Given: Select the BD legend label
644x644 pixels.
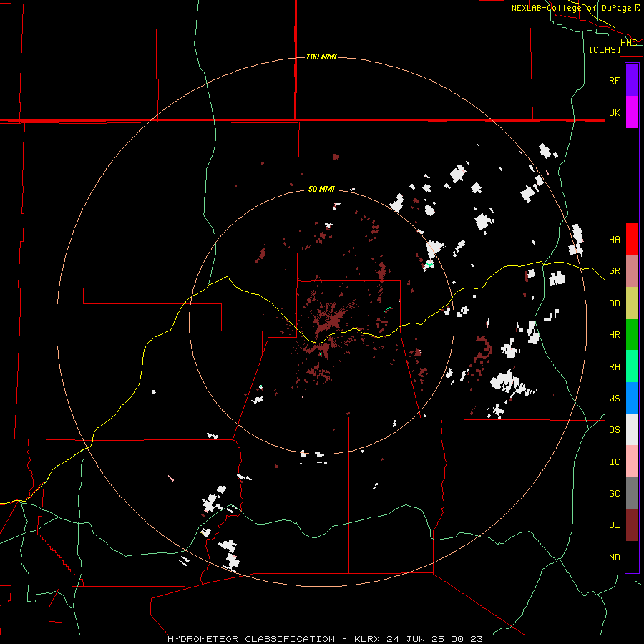Looking at the screenshot, I should pos(614,303).
